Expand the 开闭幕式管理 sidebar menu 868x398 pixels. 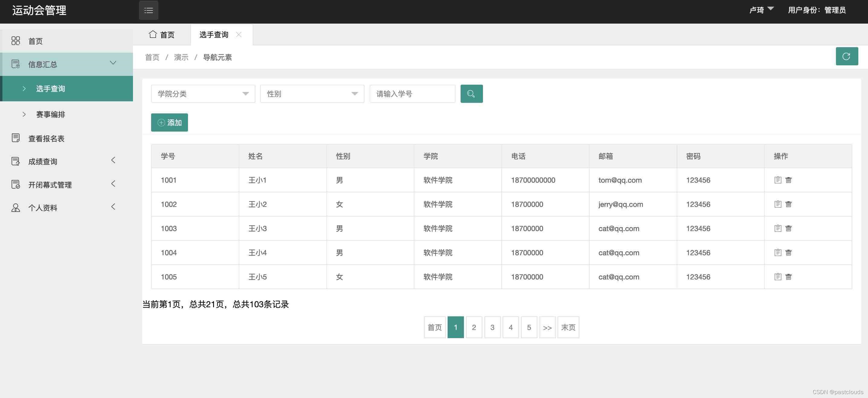(64, 184)
